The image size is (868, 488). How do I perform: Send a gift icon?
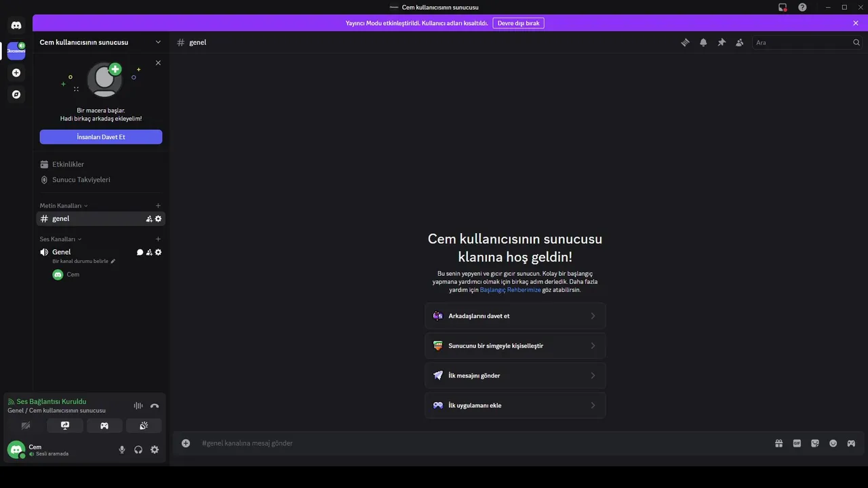pyautogui.click(x=779, y=443)
